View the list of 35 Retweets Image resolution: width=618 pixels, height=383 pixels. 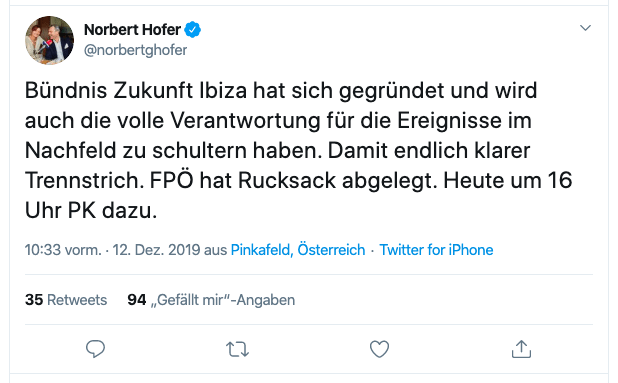click(x=66, y=300)
